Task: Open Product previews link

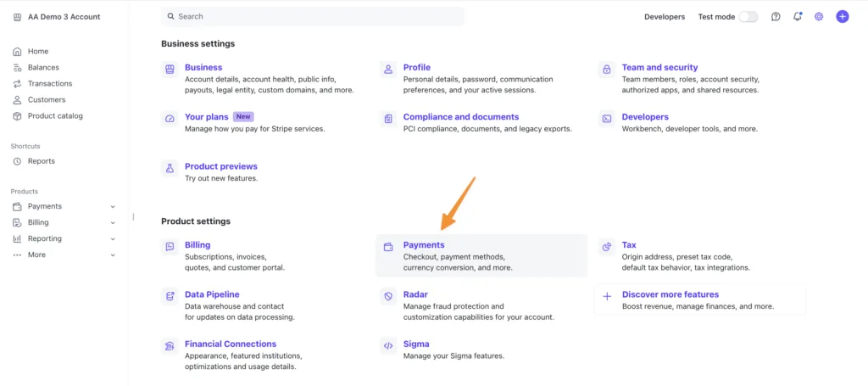Action: coord(221,166)
